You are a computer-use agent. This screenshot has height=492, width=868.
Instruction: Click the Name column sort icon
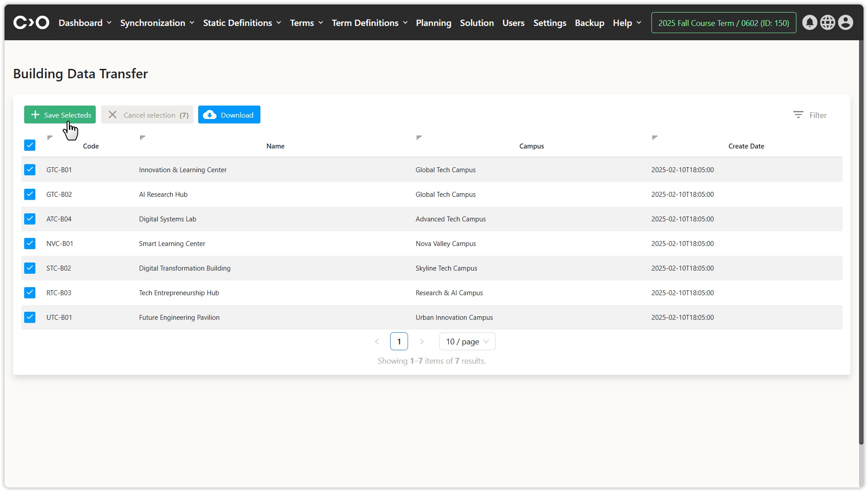[x=142, y=137]
